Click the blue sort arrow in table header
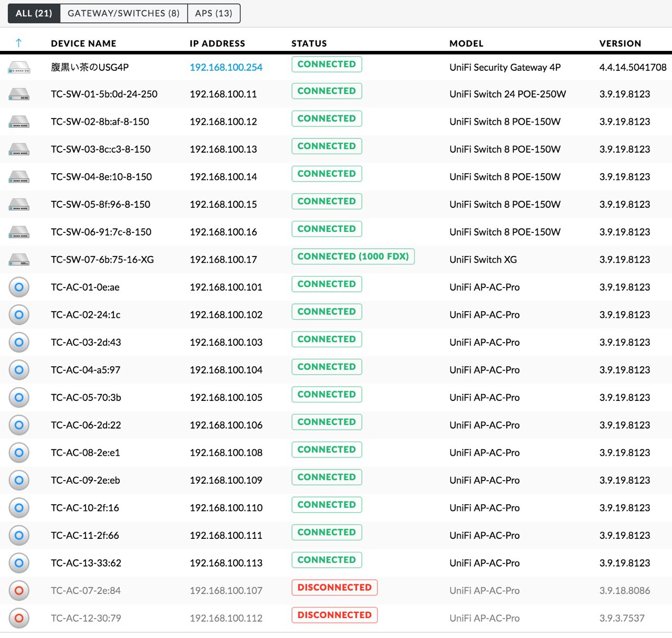672x638 pixels. tap(18, 43)
